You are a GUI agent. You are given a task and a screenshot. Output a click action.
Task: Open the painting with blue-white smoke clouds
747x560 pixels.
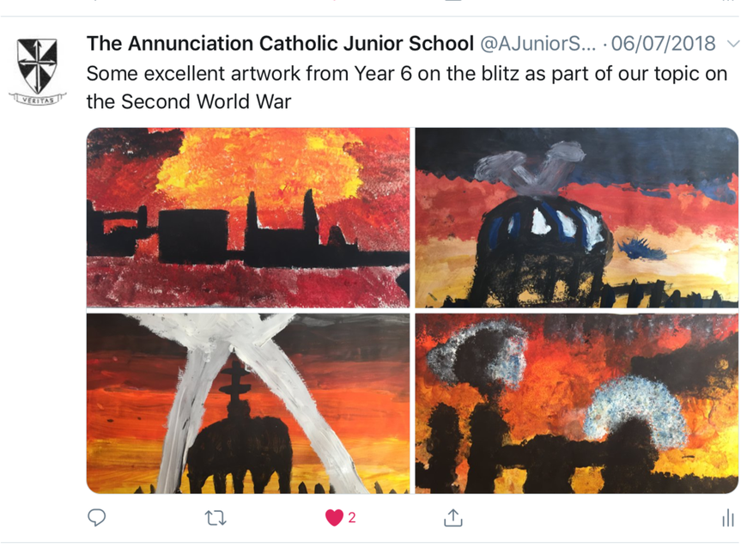[576, 403]
